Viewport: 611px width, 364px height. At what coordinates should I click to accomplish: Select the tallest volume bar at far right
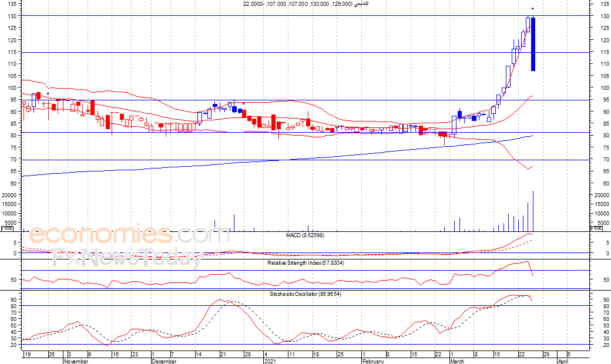[533, 211]
